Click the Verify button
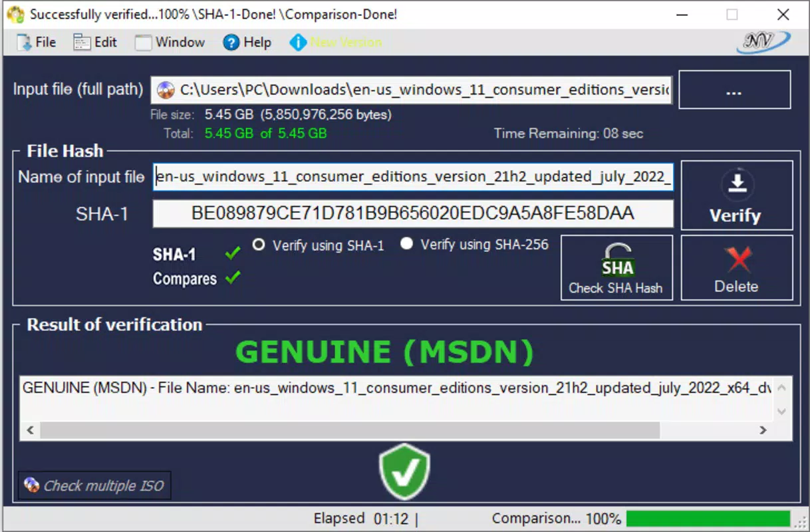The image size is (810, 532). 737,196
